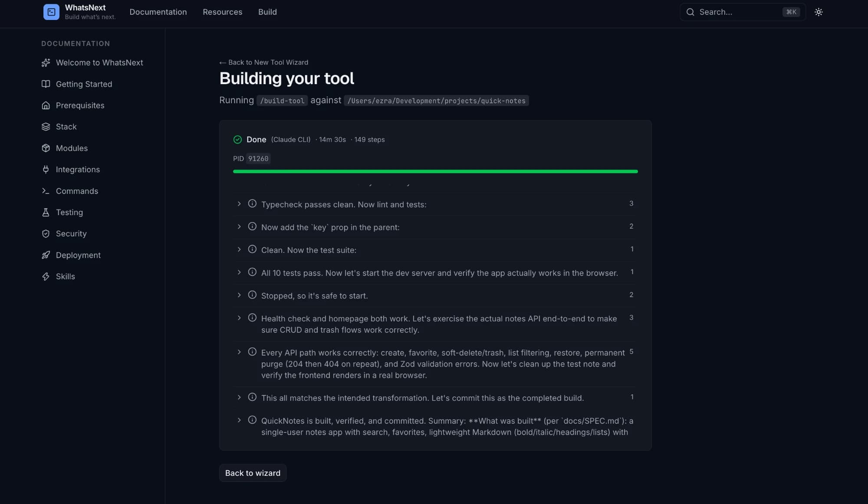The height and width of the screenshot is (504, 868).
Task: Expand the 'QuickNotes is built, verified' step
Action: [x=239, y=420]
